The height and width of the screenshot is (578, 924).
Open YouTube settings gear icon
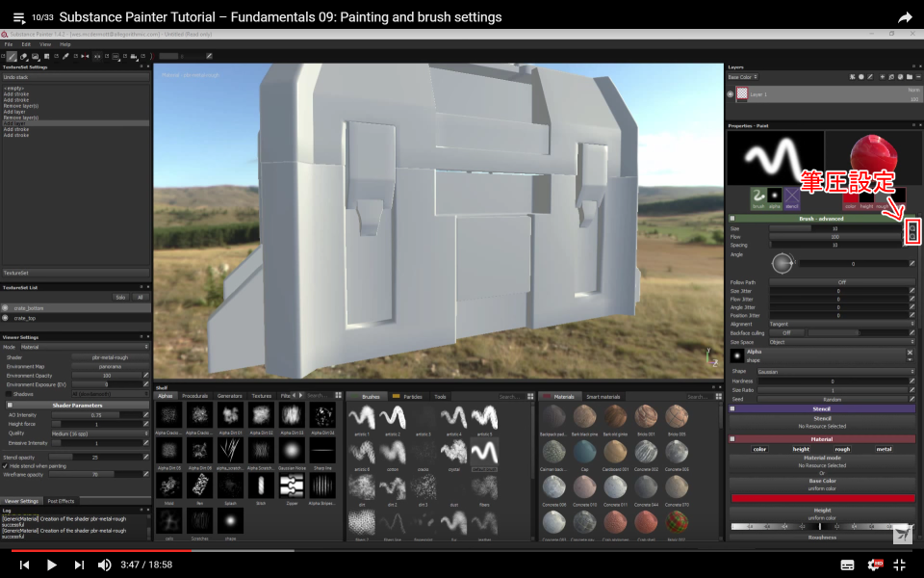[x=874, y=565]
